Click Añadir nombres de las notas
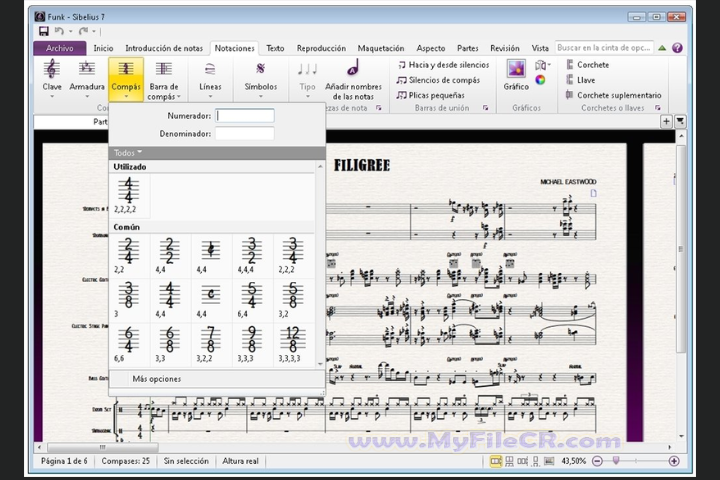This screenshot has height=480, width=720. coord(353,80)
